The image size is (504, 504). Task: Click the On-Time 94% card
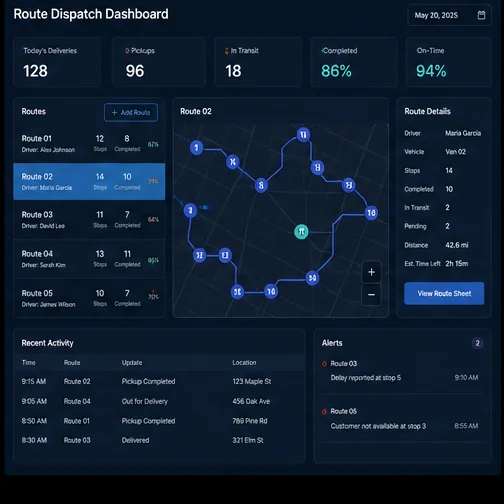(449, 62)
